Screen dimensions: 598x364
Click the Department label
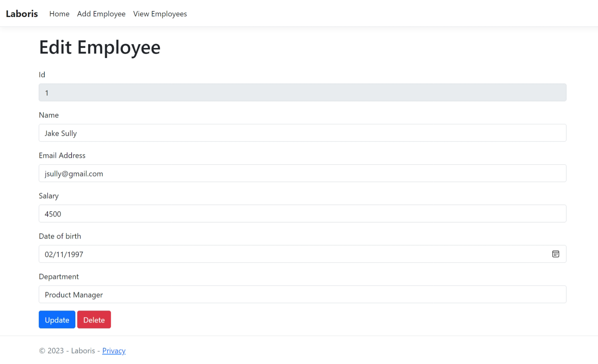click(x=59, y=276)
